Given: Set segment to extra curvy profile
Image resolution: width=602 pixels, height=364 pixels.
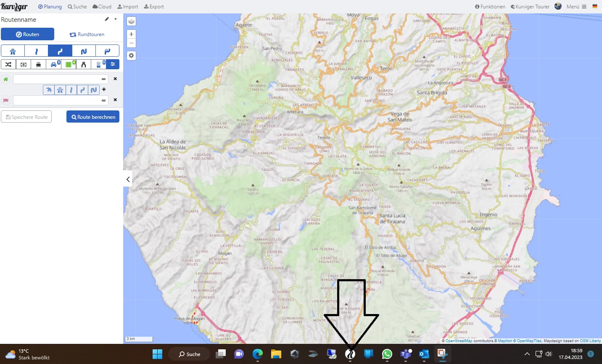Looking at the screenshot, I should [94, 90].
